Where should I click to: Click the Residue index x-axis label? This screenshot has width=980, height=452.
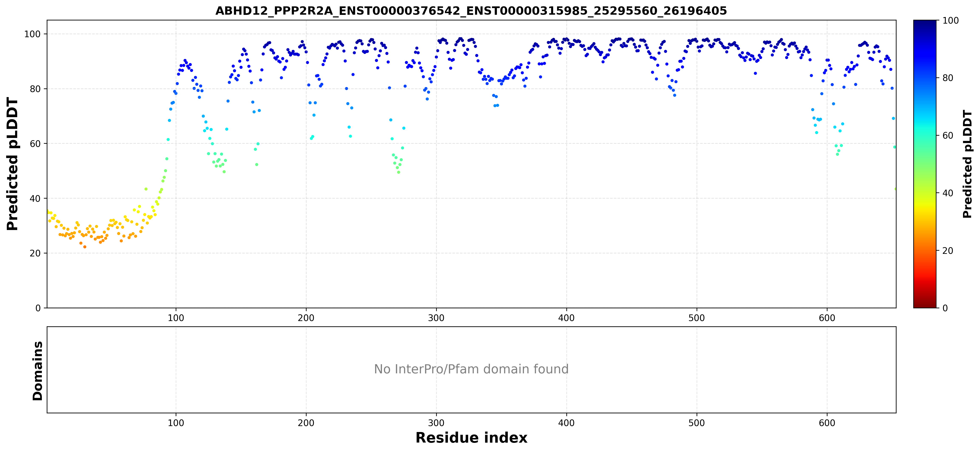[x=471, y=438]
